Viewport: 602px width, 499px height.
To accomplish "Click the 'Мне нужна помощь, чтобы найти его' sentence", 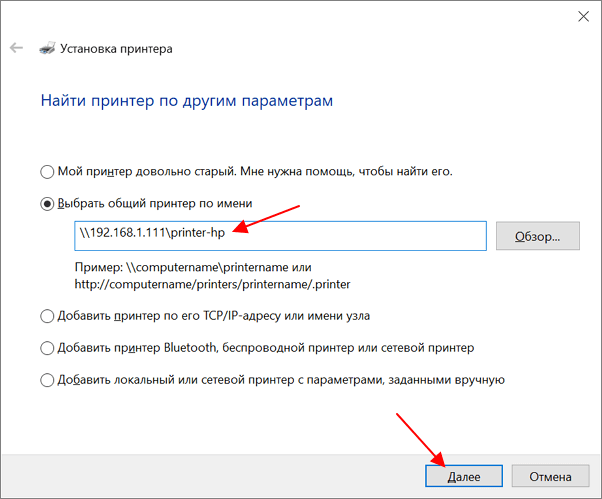I will click(346, 171).
